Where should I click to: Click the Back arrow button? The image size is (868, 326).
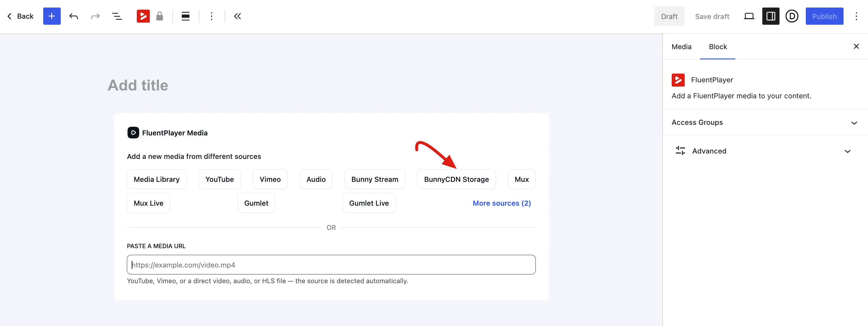20,16
